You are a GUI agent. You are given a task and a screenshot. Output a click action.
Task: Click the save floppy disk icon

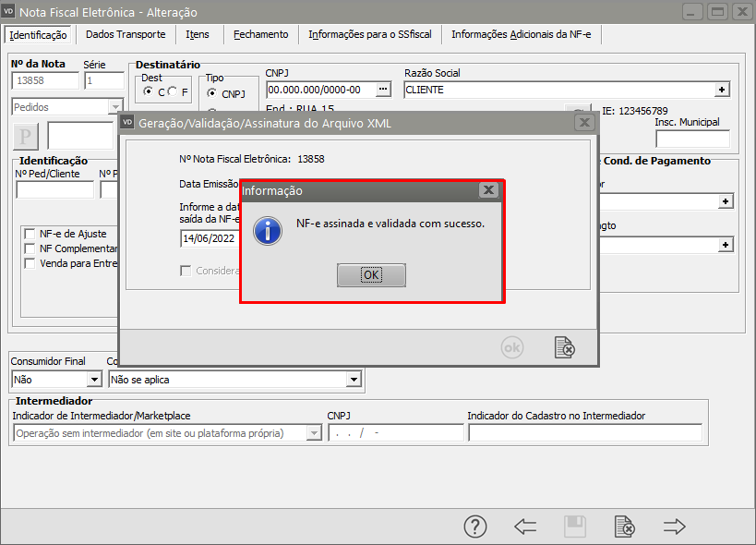[x=575, y=527]
